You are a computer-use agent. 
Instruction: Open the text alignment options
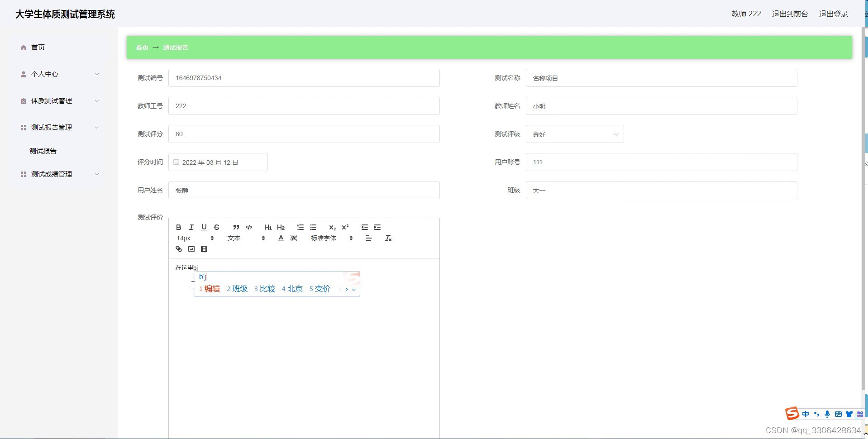coord(368,238)
